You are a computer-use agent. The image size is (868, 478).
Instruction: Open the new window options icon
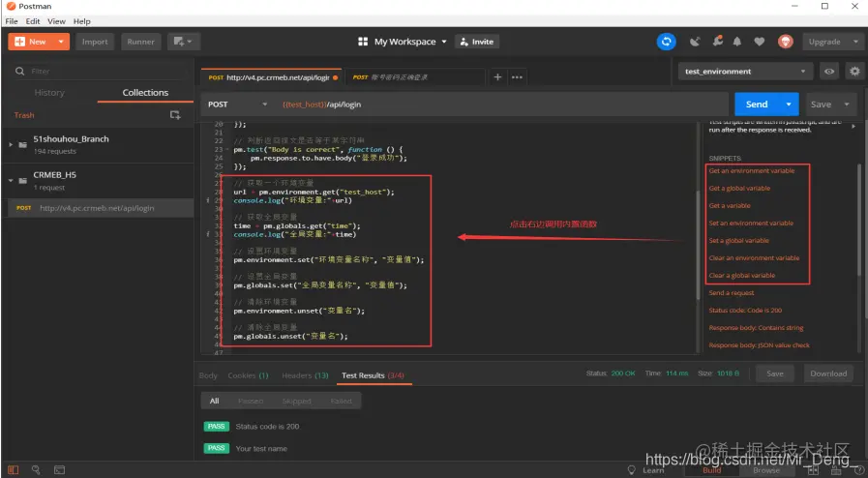click(x=183, y=42)
